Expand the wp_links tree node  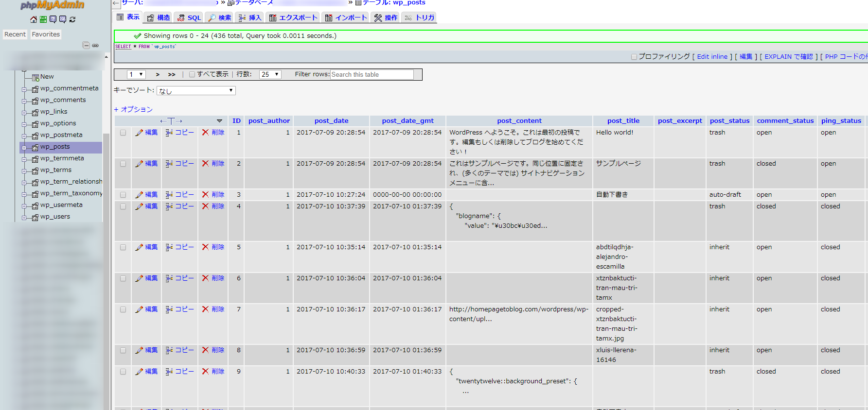[x=24, y=113]
